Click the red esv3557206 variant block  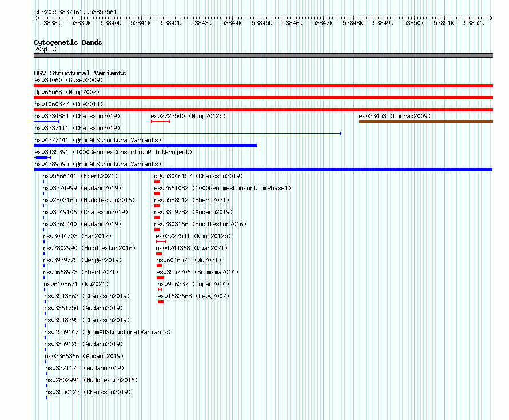pyautogui.click(x=160, y=278)
